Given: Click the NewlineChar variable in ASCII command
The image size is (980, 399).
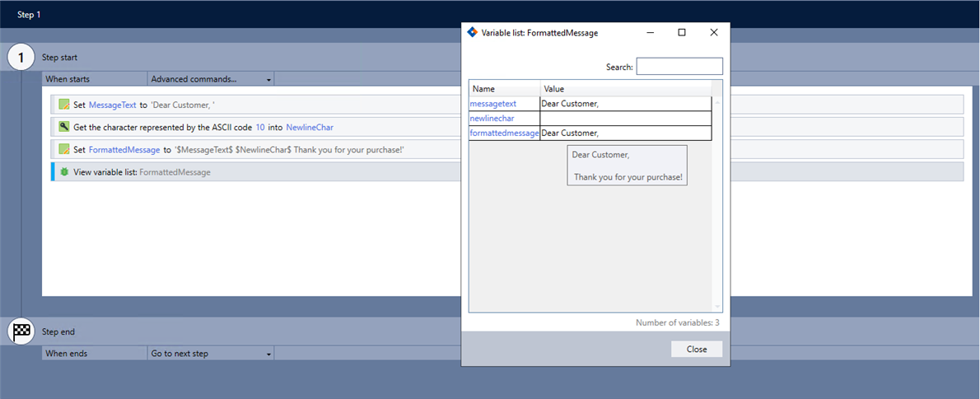Looking at the screenshot, I should click(x=310, y=127).
